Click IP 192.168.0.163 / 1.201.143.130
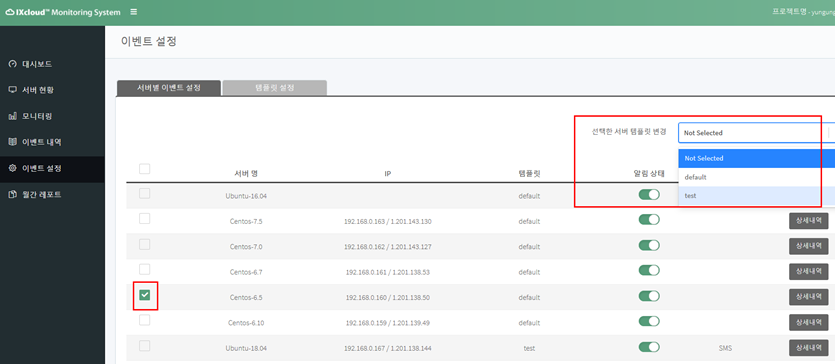 (388, 221)
